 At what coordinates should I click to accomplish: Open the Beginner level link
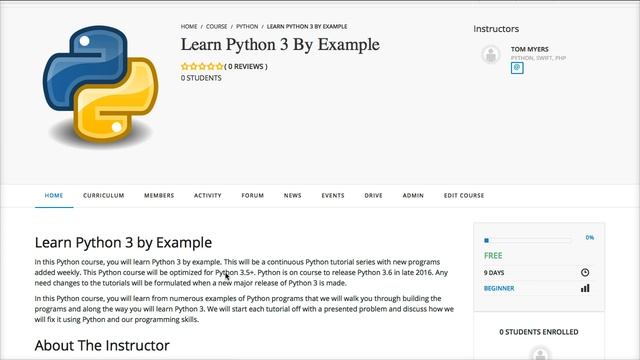(x=499, y=288)
